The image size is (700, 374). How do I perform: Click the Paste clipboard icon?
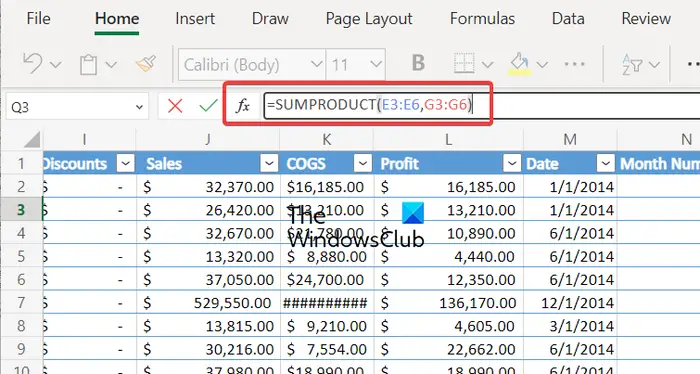click(88, 65)
